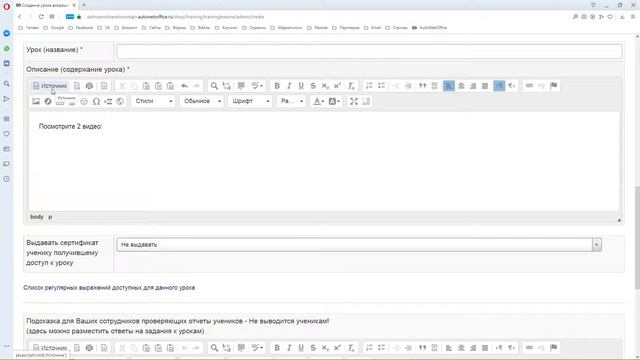This screenshot has height=360, width=640.
Task: Toggle Источник source mode in description editor
Action: click(x=50, y=86)
